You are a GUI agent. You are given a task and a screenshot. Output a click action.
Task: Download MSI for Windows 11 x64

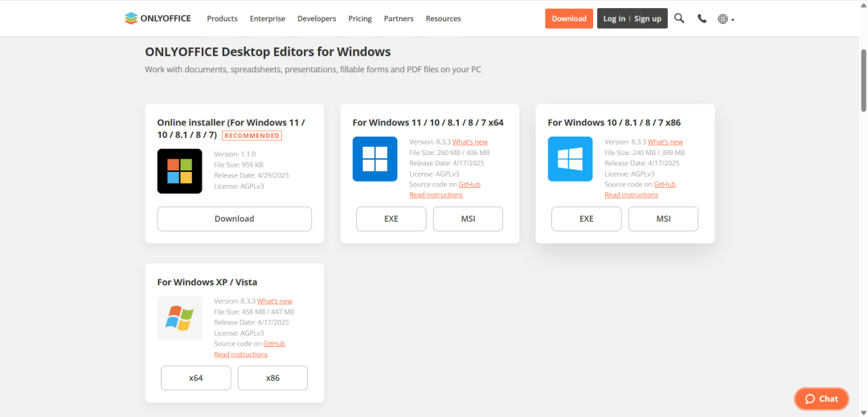tap(468, 219)
